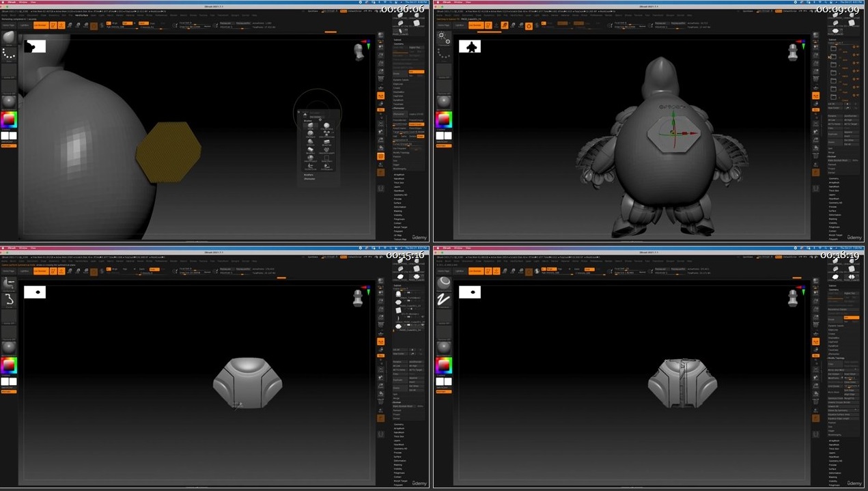
Task: Select Draw mode icon in 00:06:06 frame
Action: [61, 25]
